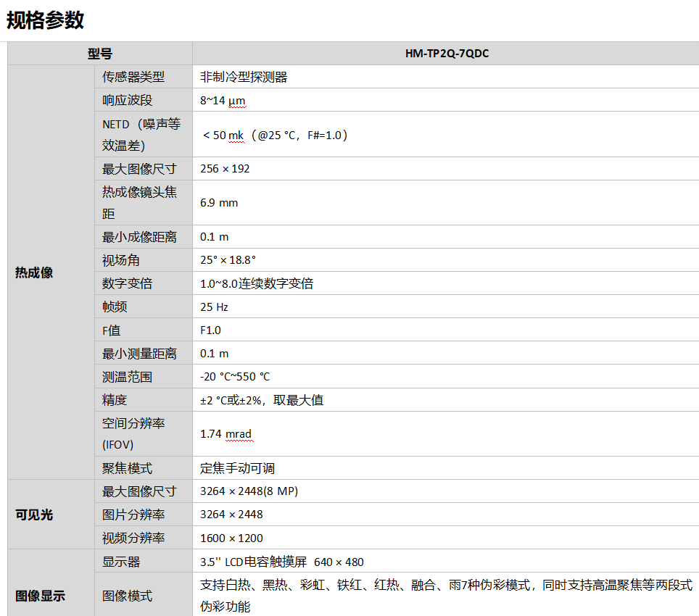Click the value '1600 × 1200'

(x=231, y=538)
